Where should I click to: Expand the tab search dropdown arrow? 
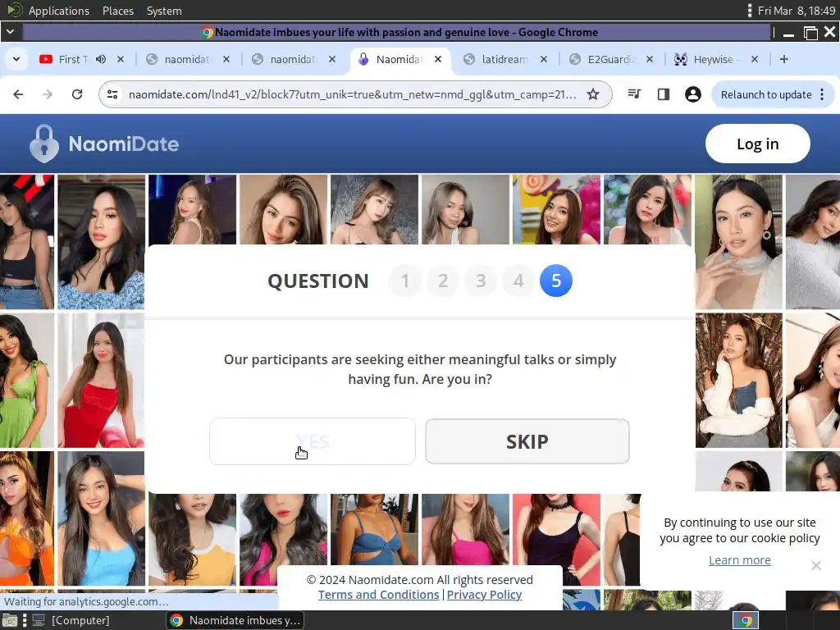coord(16,59)
